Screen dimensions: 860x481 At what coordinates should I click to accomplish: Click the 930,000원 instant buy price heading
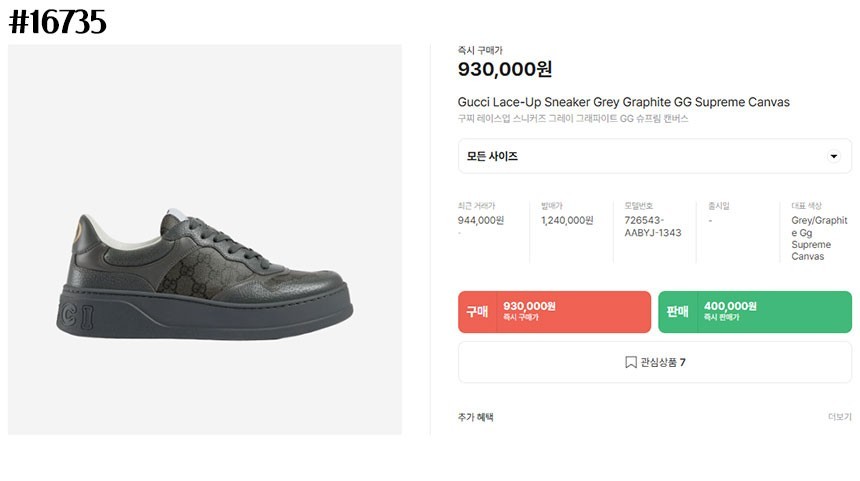click(505, 69)
